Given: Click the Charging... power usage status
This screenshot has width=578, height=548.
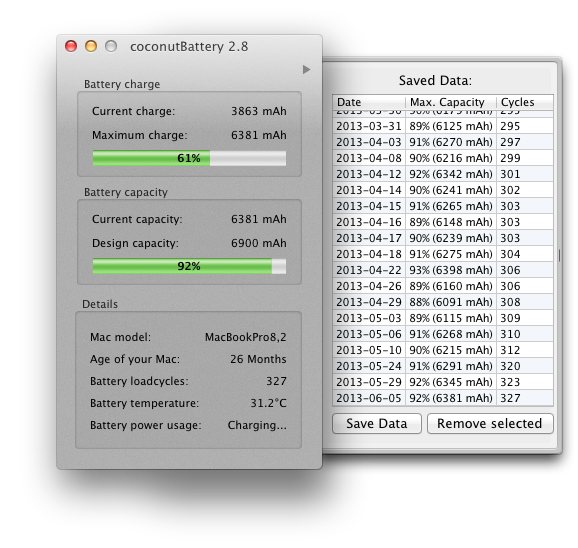Looking at the screenshot, I should pyautogui.click(x=257, y=425).
